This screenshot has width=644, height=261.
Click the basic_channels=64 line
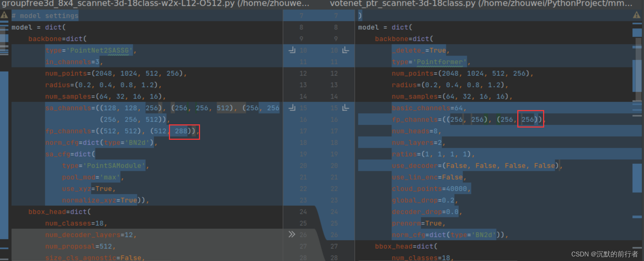coord(429,108)
